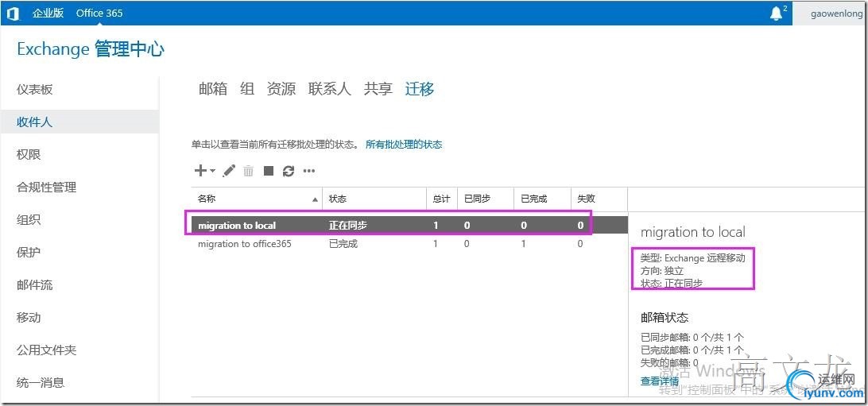This screenshot has height=406, width=868.
Task: Switch to the 组 tab
Action: (x=247, y=89)
